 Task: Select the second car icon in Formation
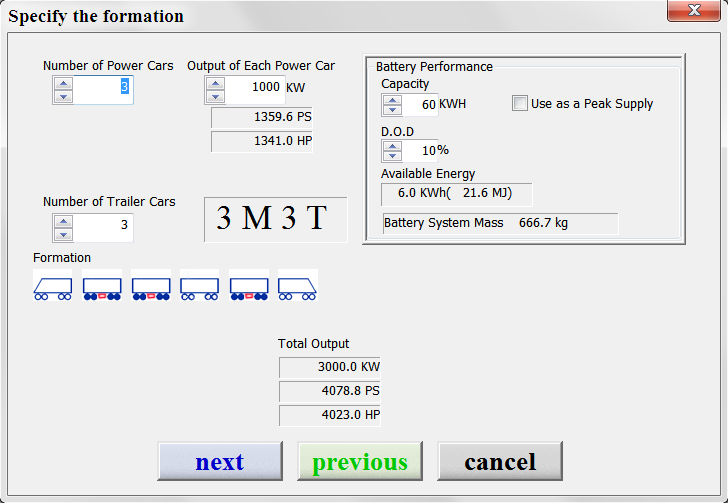tap(102, 285)
